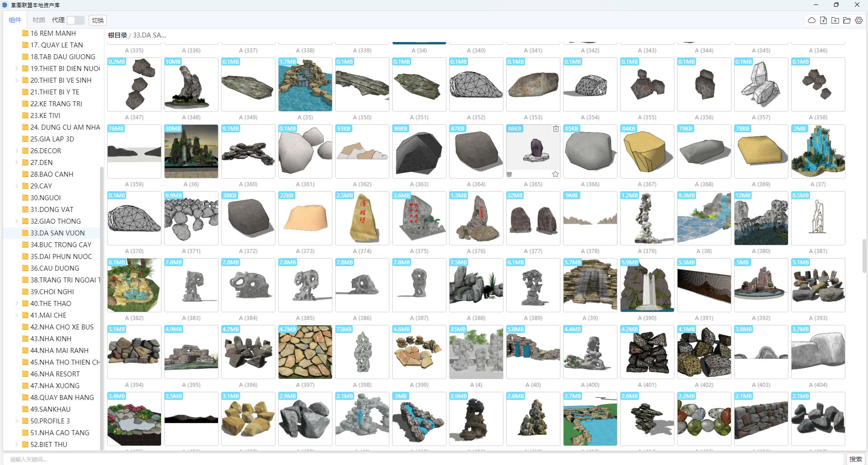Screen dimensions: 868x465
Task: Click the replace icon on model A (365)
Action: pyautogui.click(x=509, y=174)
